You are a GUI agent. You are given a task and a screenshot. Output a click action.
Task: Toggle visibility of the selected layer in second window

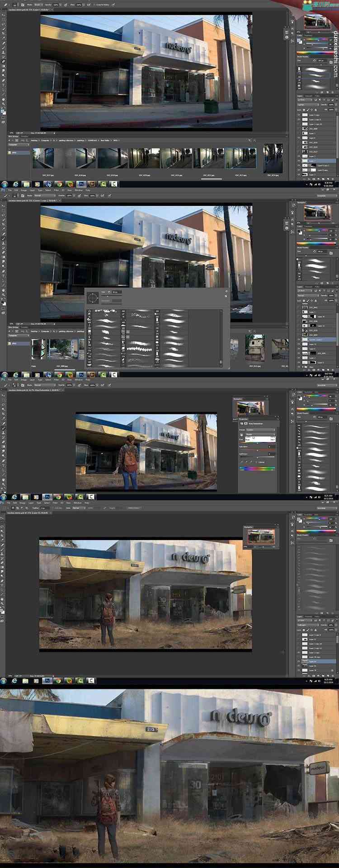299,339
